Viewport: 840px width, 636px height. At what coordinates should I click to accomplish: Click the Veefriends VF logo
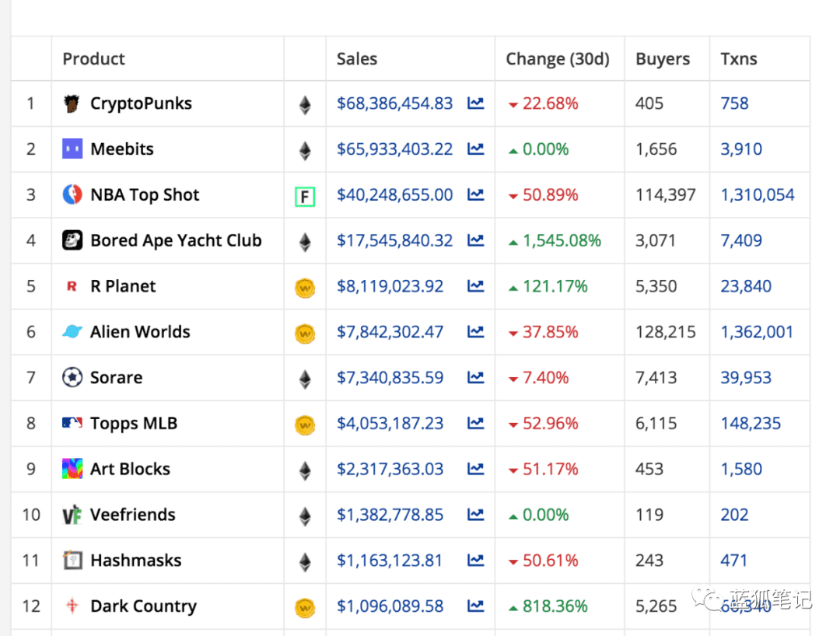(72, 515)
